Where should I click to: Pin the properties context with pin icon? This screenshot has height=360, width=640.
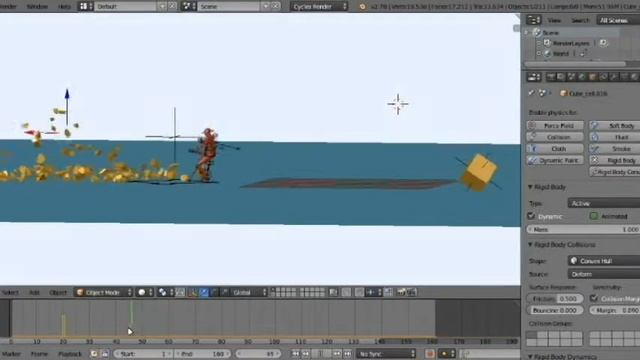point(531,93)
